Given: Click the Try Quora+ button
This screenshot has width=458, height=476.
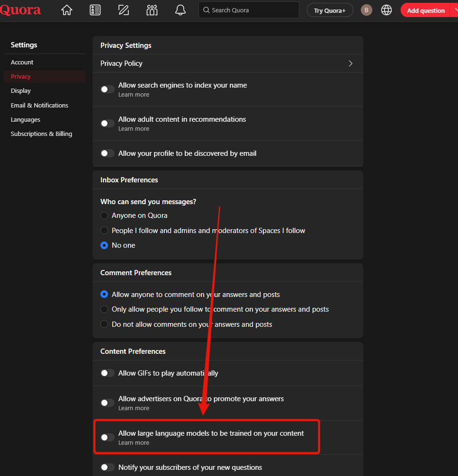Looking at the screenshot, I should tap(330, 10).
